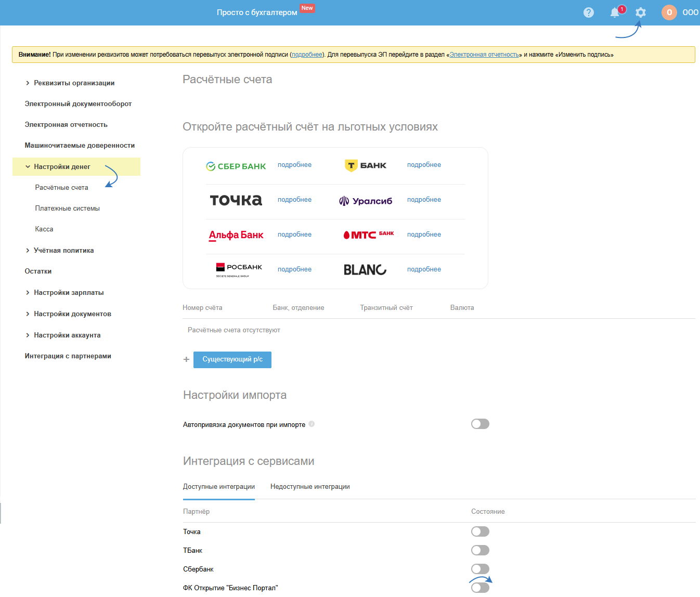Click the ФК Открытие "Бизнес Портал" name

pos(230,588)
